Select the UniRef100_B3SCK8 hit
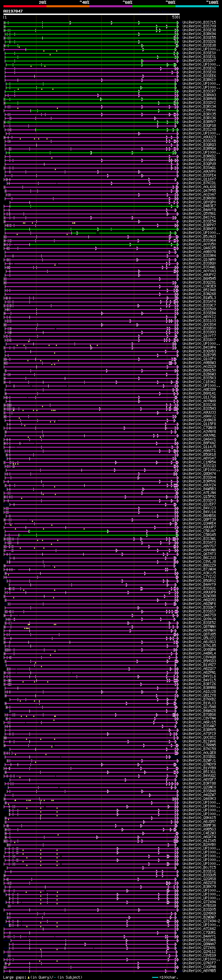Screen dimensions: 222x980 (199, 141)
